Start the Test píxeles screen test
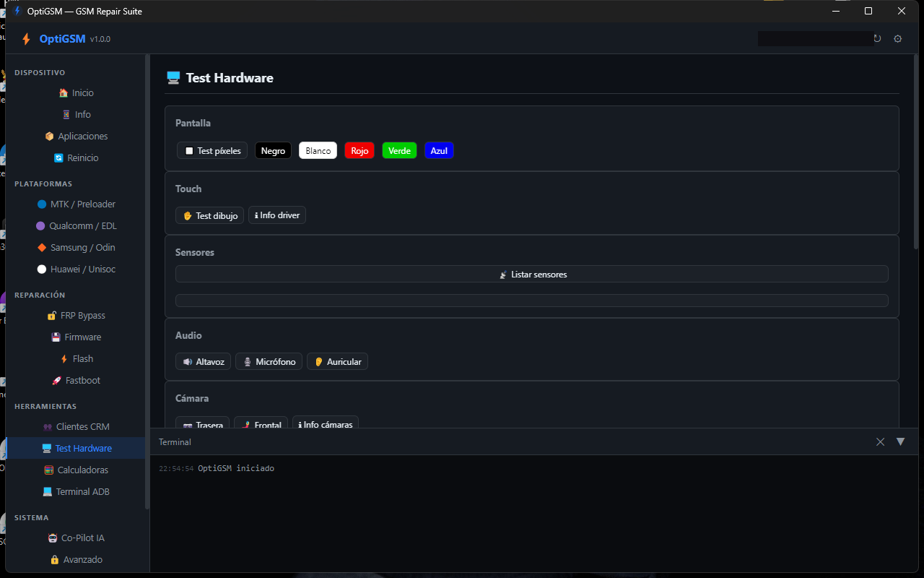 (212, 150)
